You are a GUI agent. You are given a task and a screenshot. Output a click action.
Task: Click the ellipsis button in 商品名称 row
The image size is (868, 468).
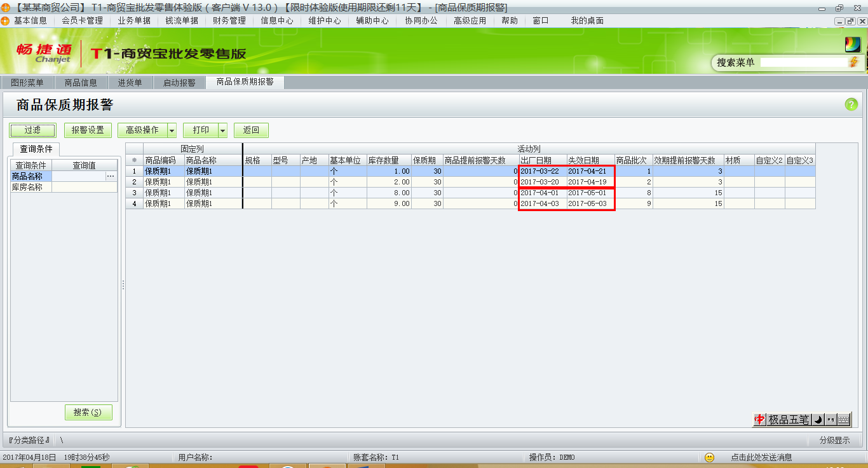pyautogui.click(x=111, y=176)
